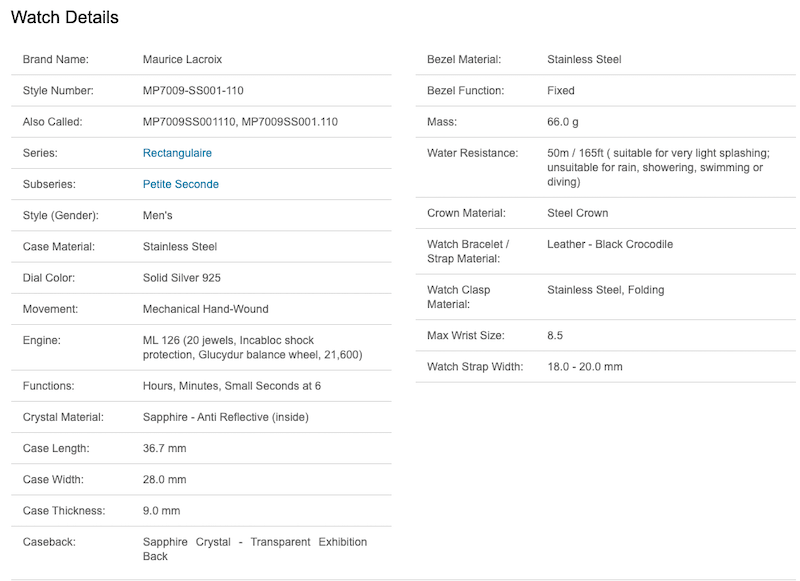
Task: Click the mass value 66.0 g
Action: point(563,122)
